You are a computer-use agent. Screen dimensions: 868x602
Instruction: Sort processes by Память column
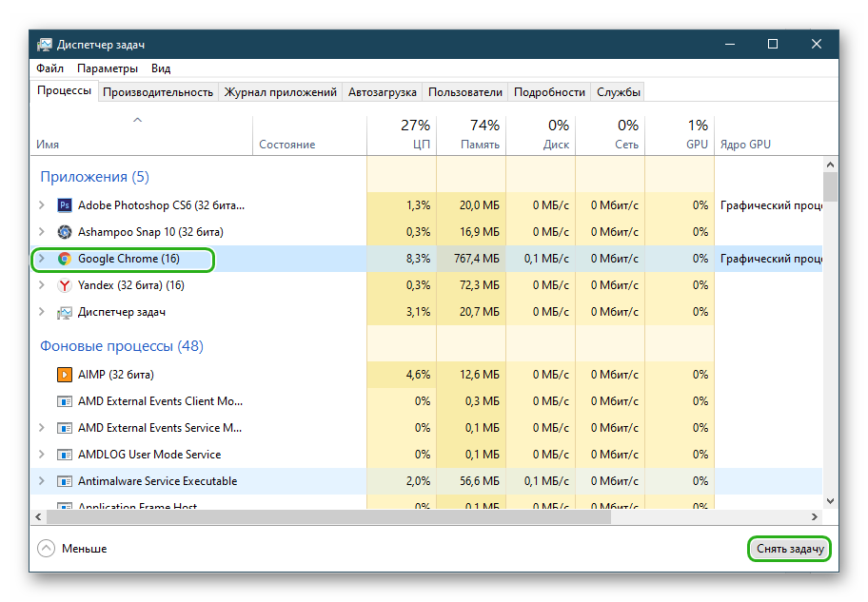coord(471,135)
